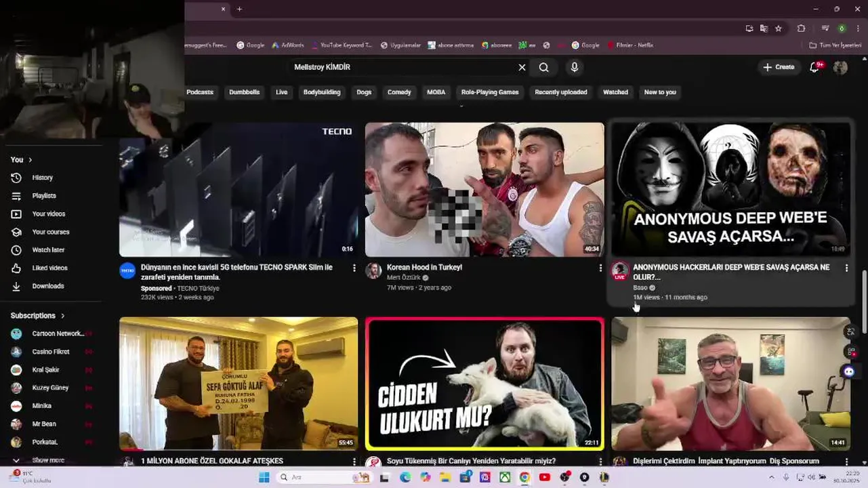Open Tüm Yer İşaretleri bookmarks folder

coord(835,45)
